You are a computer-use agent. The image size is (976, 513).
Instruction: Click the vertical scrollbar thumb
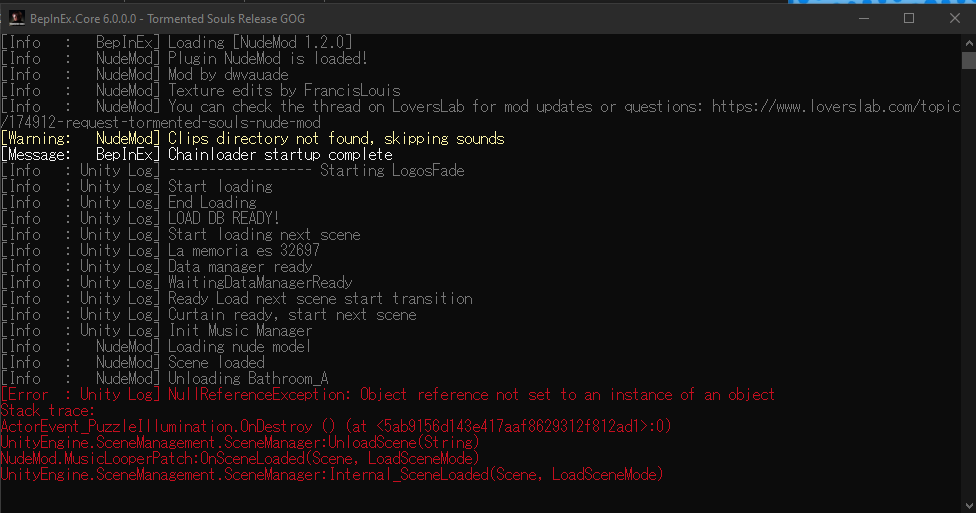tap(969, 60)
